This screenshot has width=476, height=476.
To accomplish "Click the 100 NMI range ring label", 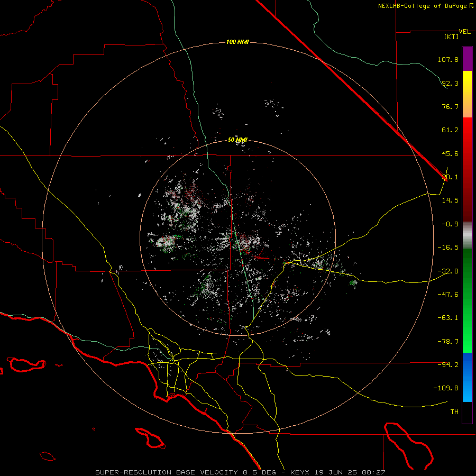I will tap(237, 42).
